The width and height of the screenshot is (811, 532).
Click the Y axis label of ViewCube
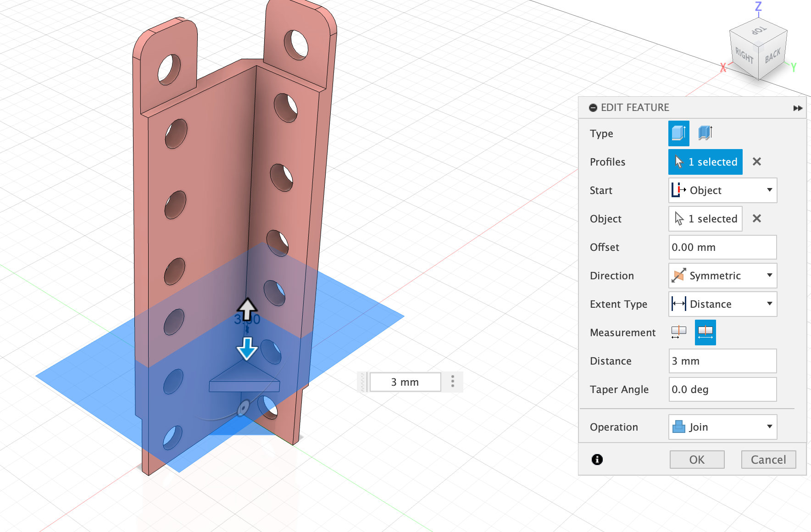793,67
